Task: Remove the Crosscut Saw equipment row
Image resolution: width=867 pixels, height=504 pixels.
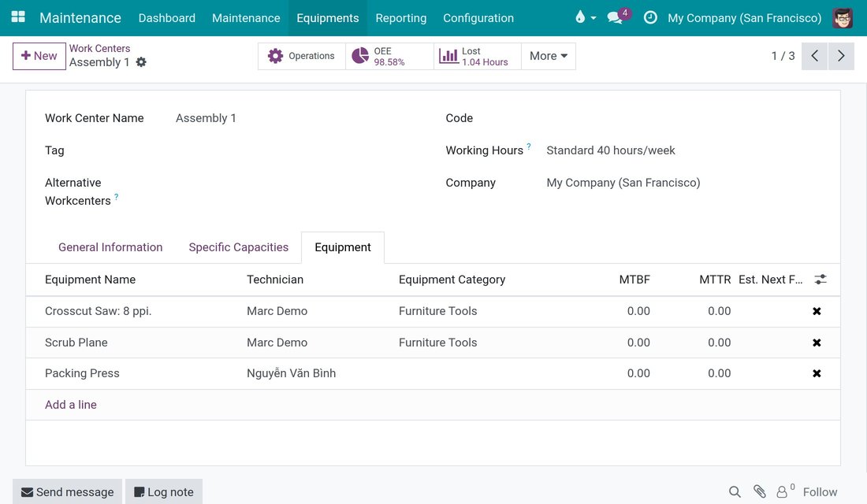Action: [817, 311]
